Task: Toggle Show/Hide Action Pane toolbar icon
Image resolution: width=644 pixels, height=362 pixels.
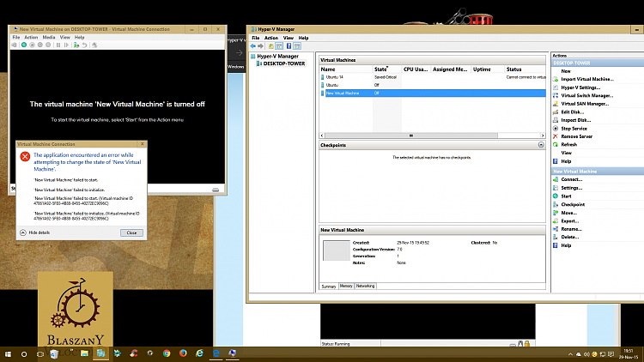Action: click(297, 46)
